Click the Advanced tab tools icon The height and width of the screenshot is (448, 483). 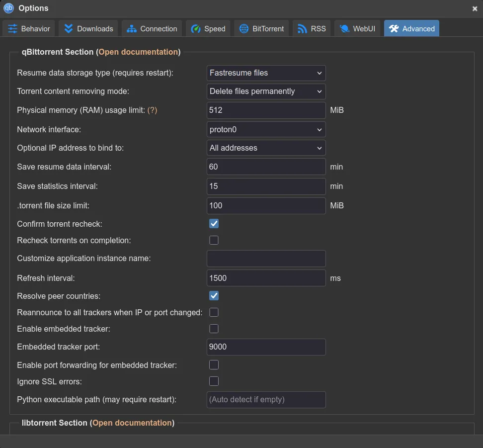click(x=394, y=29)
